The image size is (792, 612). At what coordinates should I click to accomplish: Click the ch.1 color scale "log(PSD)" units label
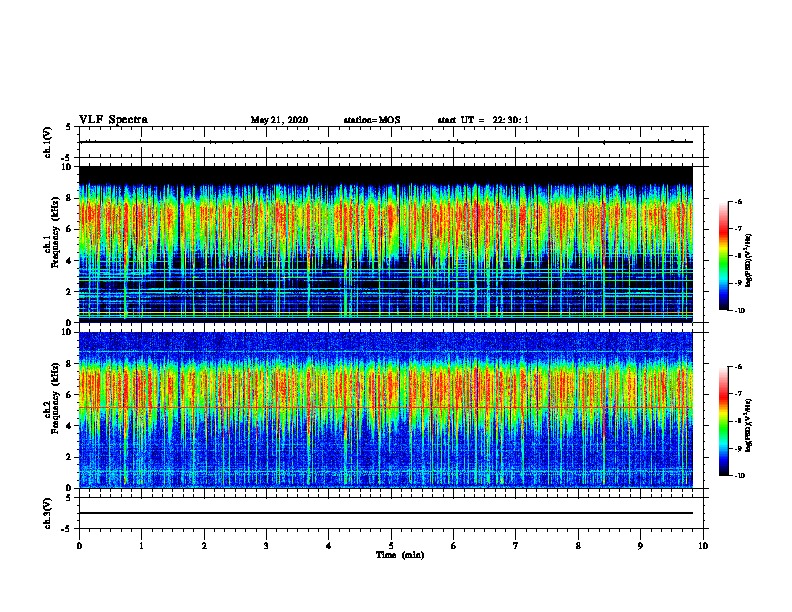(x=748, y=261)
